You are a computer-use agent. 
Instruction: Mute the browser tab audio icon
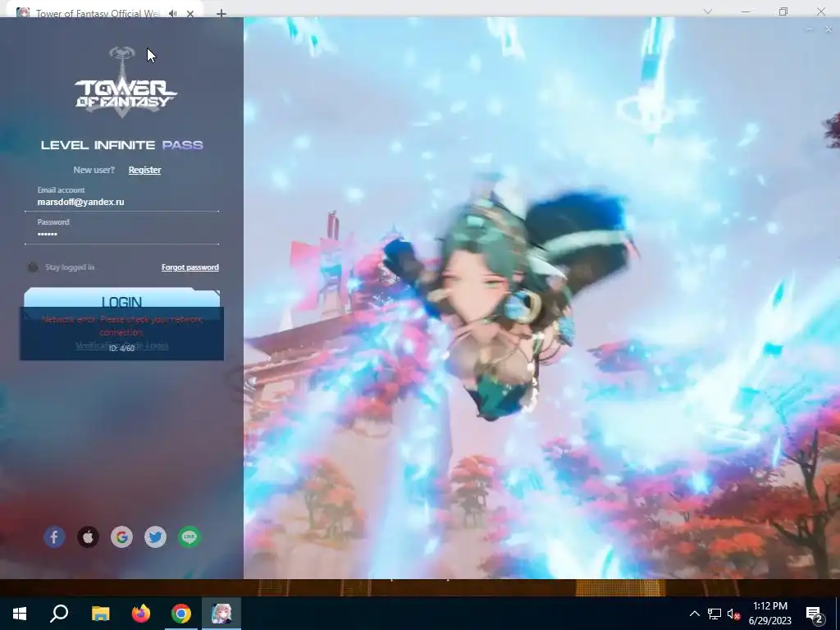coord(172,13)
